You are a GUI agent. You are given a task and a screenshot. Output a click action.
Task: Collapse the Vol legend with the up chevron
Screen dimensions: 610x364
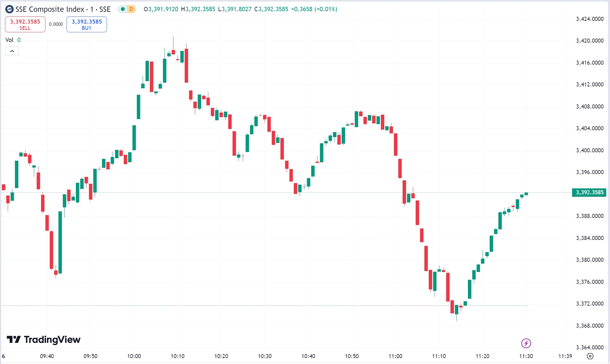point(12,51)
